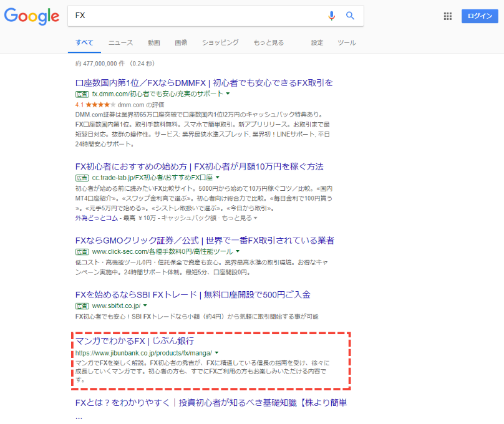Open the 外為どっとコム sitelink

[97, 218]
